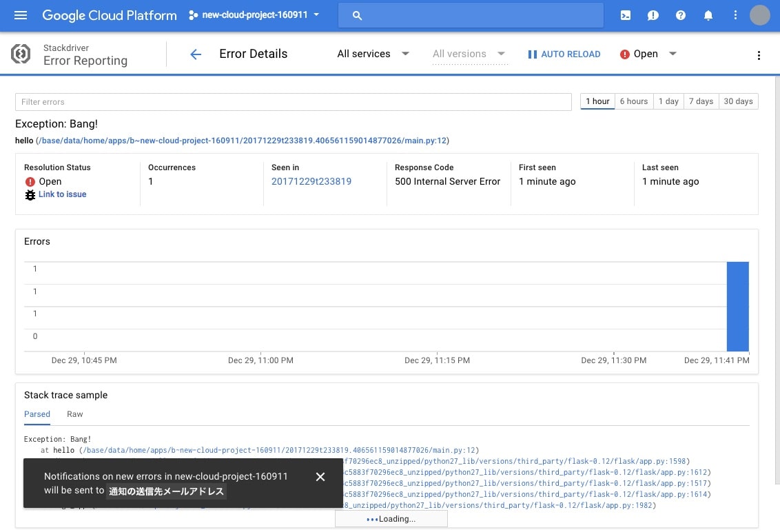Click the notification email address in the toast
This screenshot has height=532, width=780.
click(x=167, y=491)
